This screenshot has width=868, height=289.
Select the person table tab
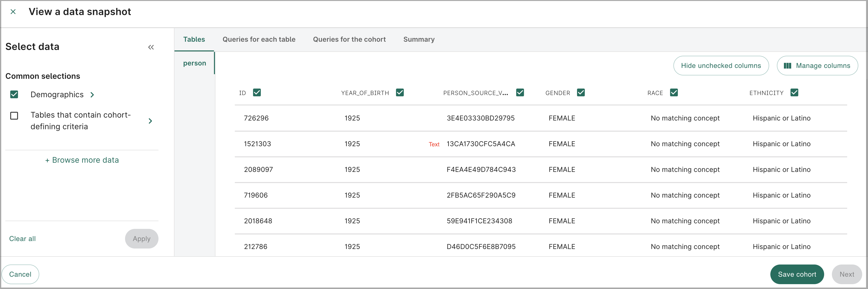click(x=194, y=63)
